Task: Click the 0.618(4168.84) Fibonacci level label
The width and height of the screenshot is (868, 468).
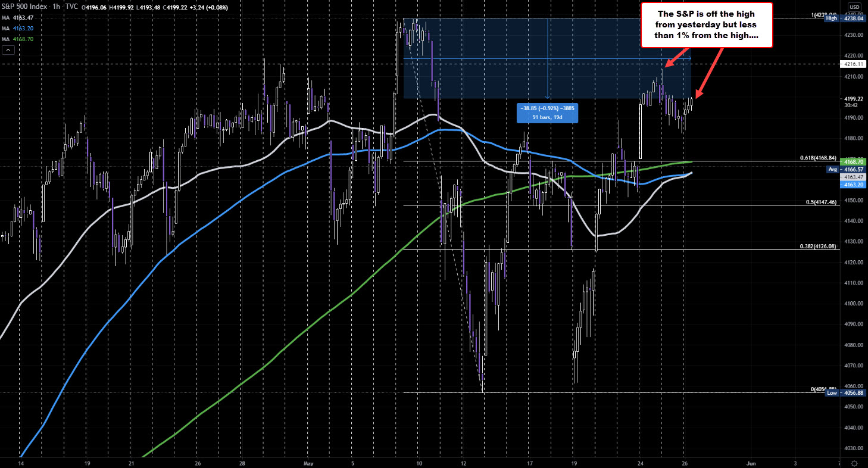Action: click(818, 158)
